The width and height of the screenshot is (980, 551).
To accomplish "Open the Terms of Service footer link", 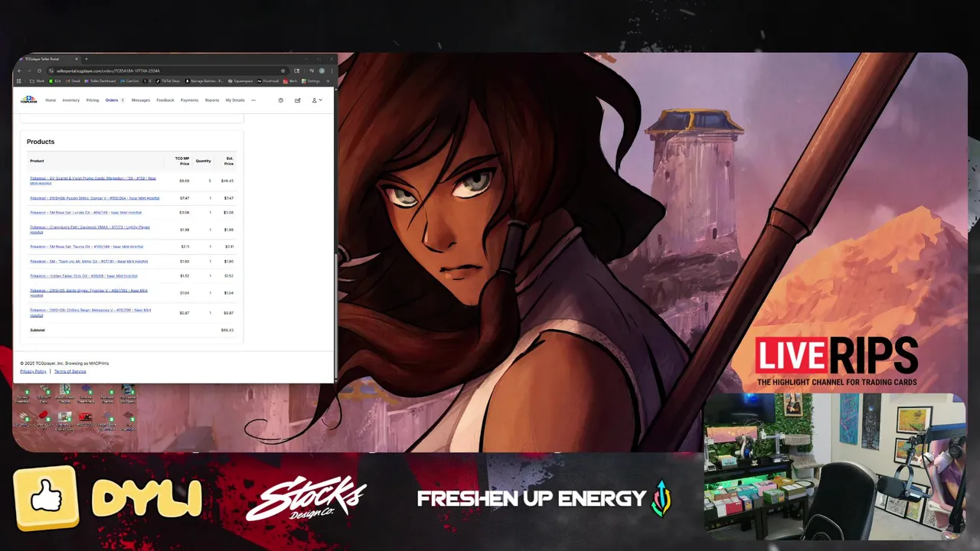I will [x=70, y=371].
